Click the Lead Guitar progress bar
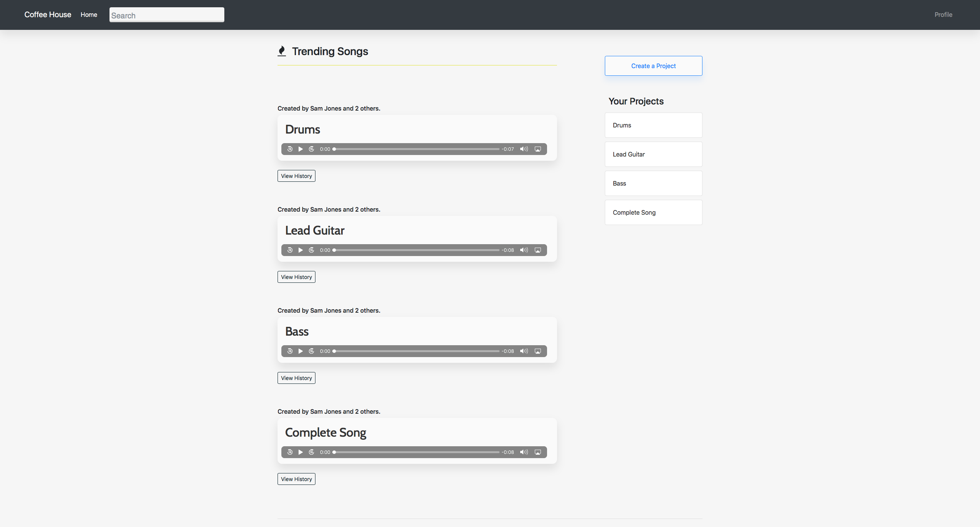Viewport: 980px width, 527px height. click(416, 250)
